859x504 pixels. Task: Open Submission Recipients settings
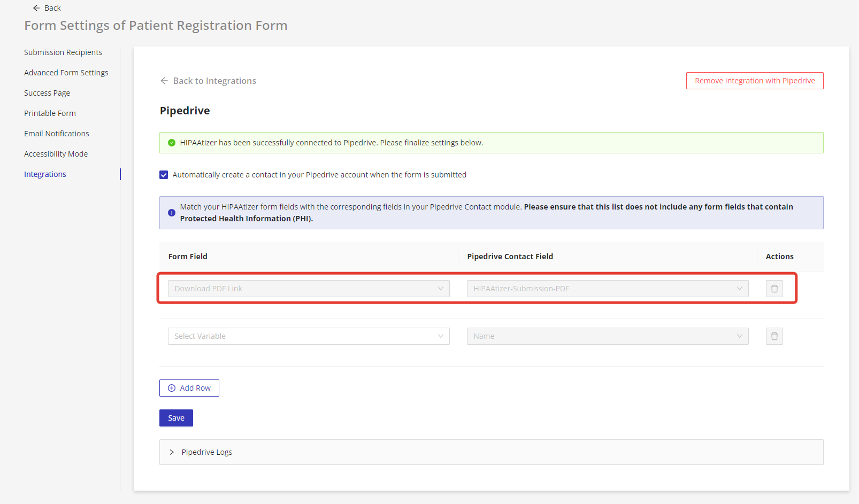[63, 52]
